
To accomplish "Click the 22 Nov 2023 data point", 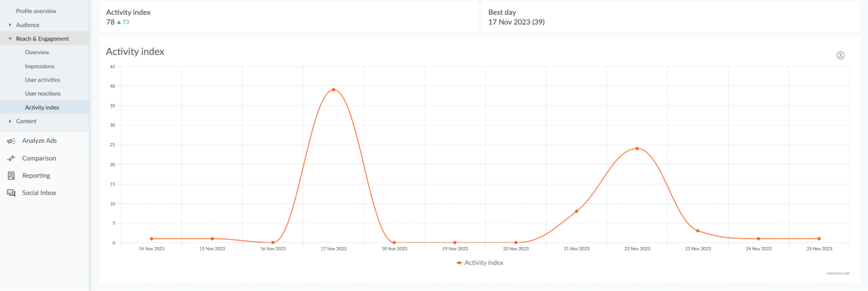I will (637, 149).
